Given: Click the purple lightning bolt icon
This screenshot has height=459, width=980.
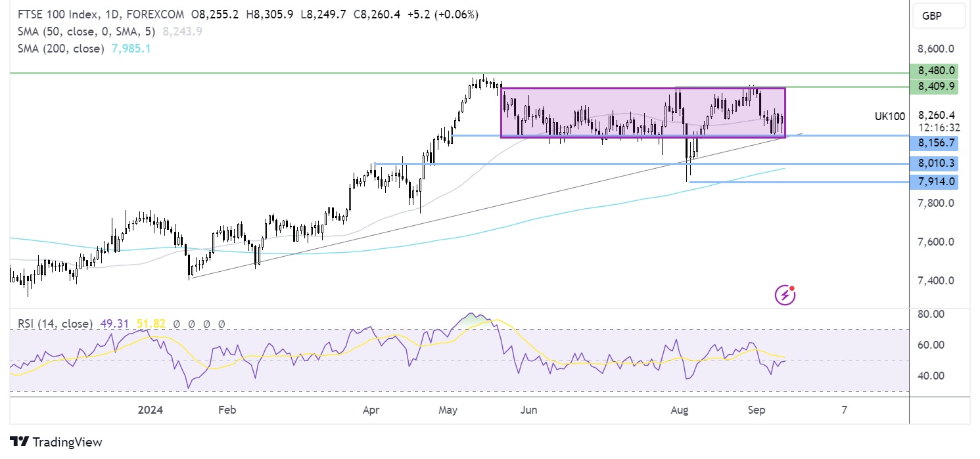Looking at the screenshot, I should click(785, 295).
